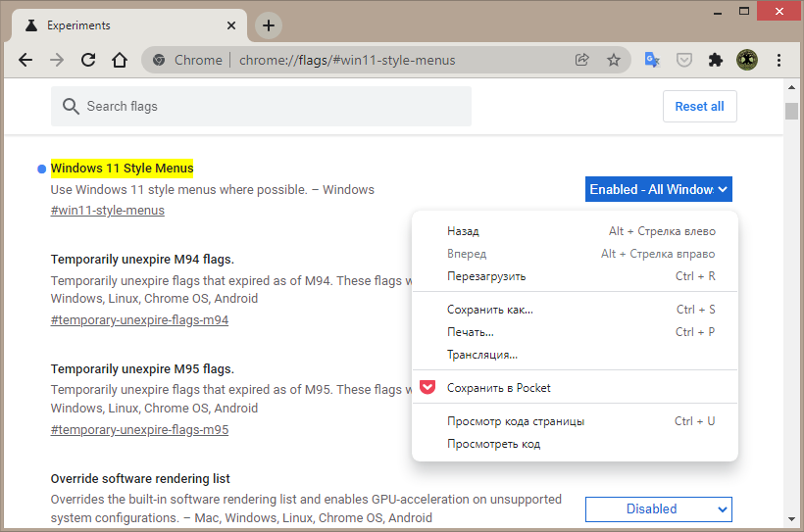
Task: Click the scrollbar down arrow
Action: pos(791,519)
